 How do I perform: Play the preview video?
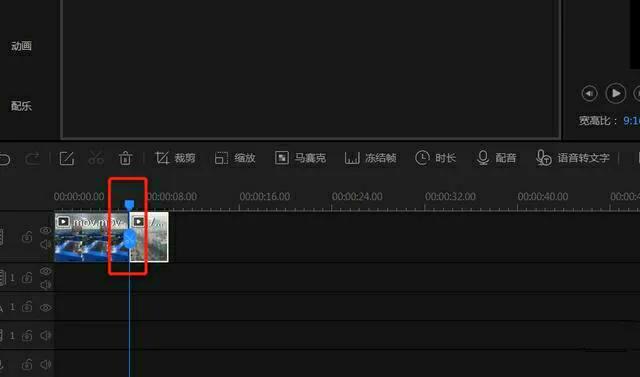coord(616,93)
